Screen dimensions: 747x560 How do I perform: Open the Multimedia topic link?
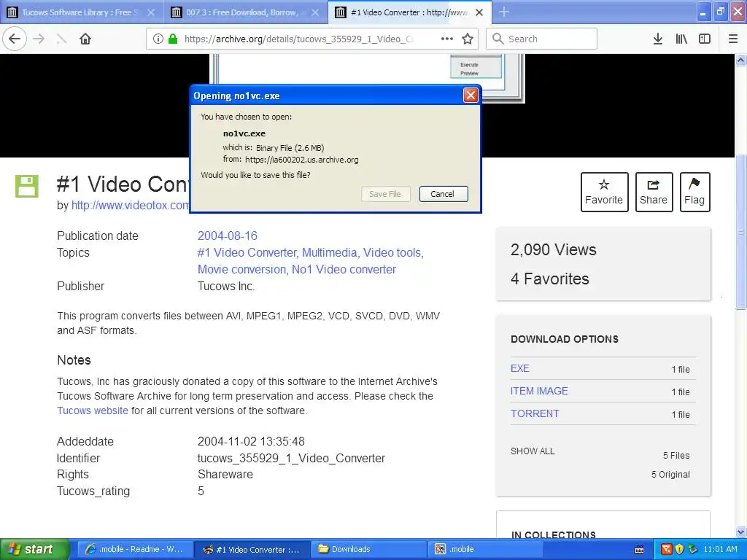tap(329, 252)
